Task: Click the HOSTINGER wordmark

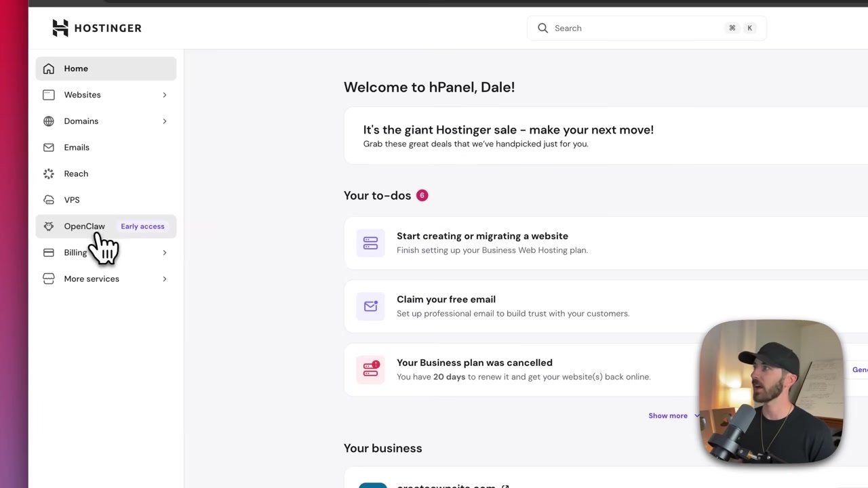Action: pos(108,28)
